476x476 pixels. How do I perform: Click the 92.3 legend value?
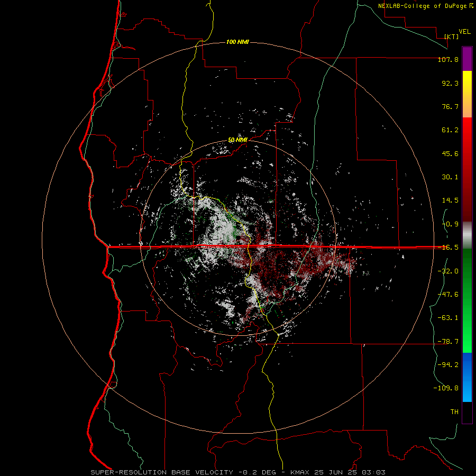pos(450,83)
